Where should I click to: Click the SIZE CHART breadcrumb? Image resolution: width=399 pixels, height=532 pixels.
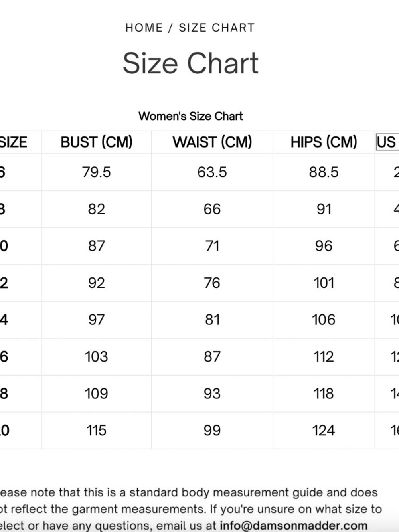217,28
